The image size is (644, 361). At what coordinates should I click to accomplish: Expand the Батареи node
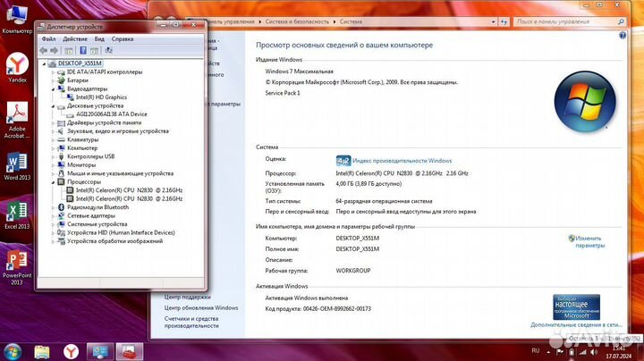tap(53, 80)
